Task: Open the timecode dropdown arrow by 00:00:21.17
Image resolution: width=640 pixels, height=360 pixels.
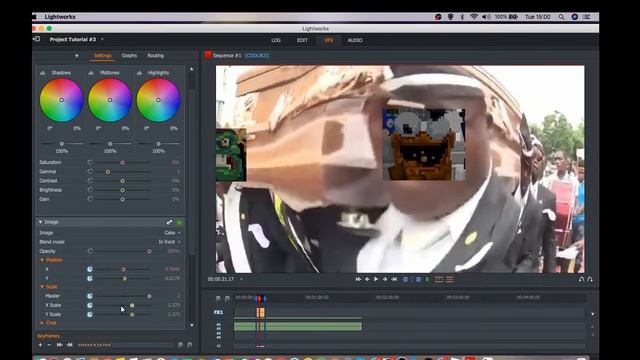Action: [x=241, y=279]
